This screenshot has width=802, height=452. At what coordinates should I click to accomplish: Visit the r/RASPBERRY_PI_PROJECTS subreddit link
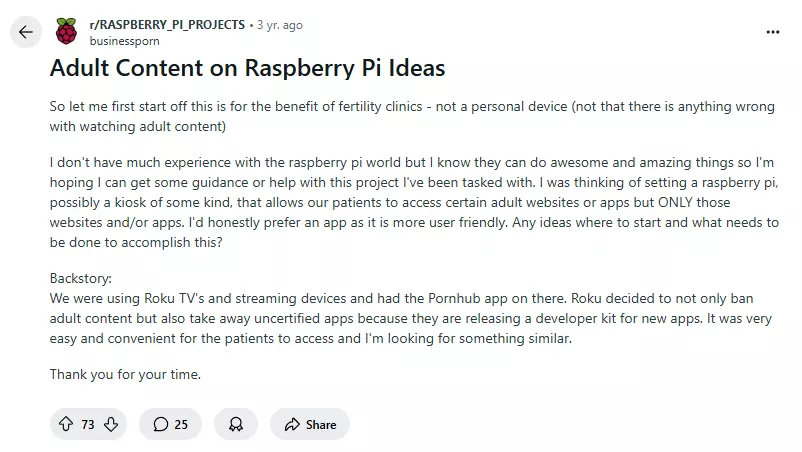click(x=167, y=25)
